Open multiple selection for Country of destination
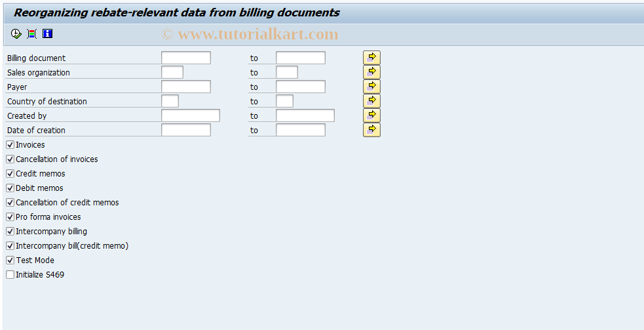The height and width of the screenshot is (330, 644). [371, 101]
